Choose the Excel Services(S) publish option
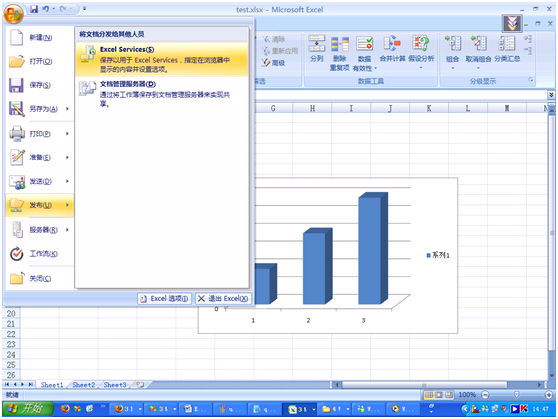This screenshot has height=419, width=558. click(162, 59)
